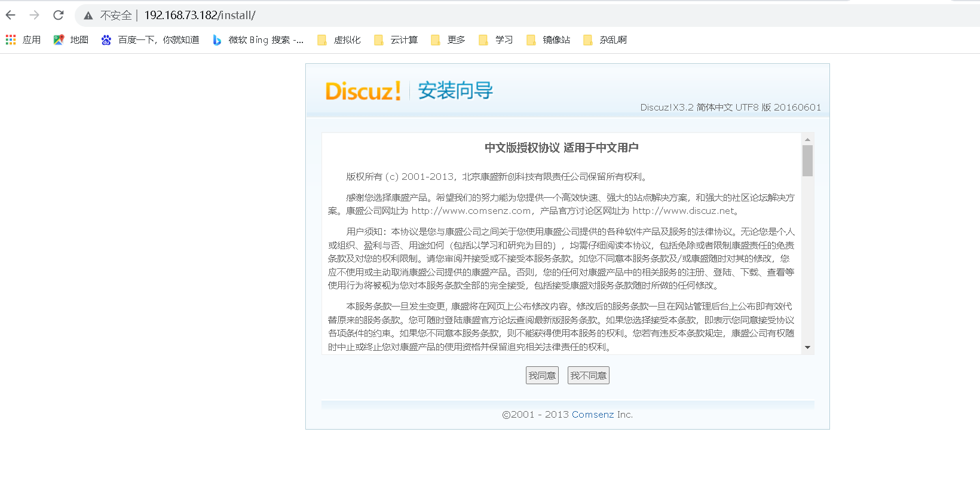Open the 镜像站 bookmark folder

(548, 39)
